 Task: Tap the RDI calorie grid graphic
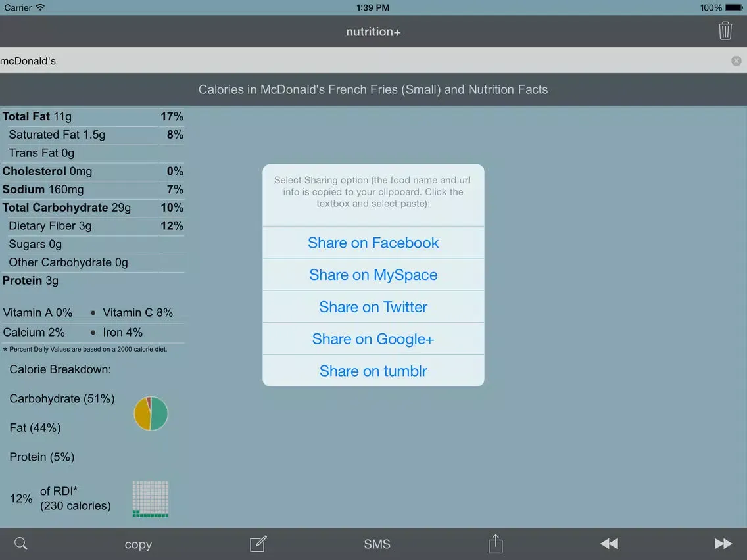coord(151,499)
